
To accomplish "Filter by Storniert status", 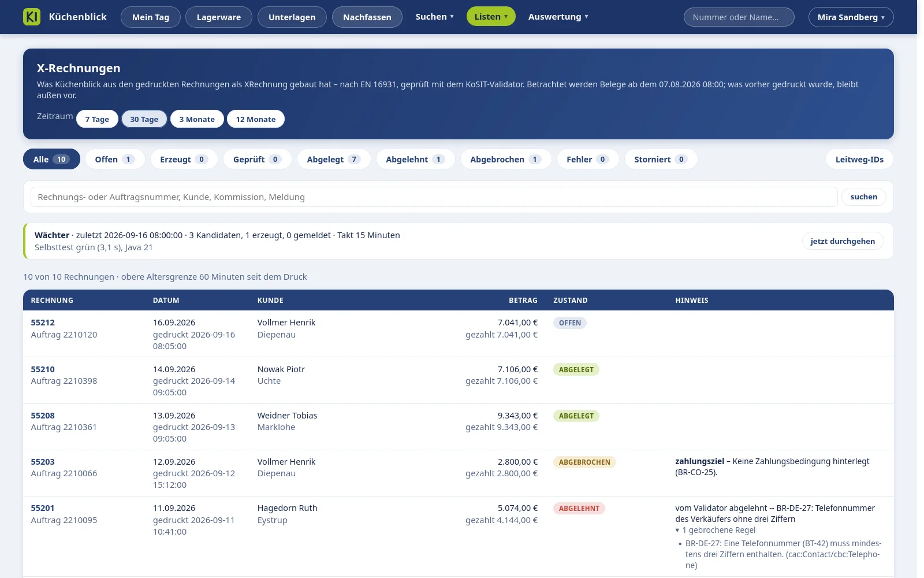I will click(661, 160).
